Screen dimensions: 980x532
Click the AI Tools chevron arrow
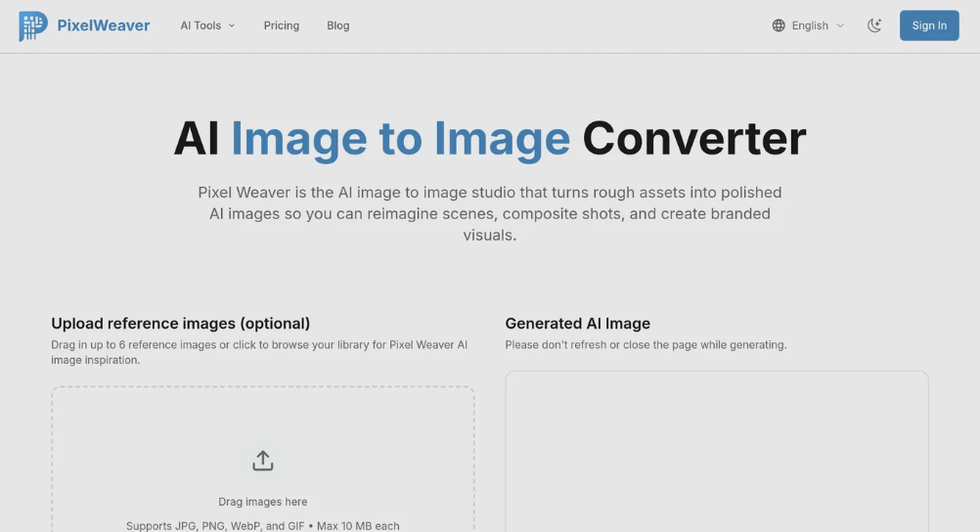tap(232, 25)
